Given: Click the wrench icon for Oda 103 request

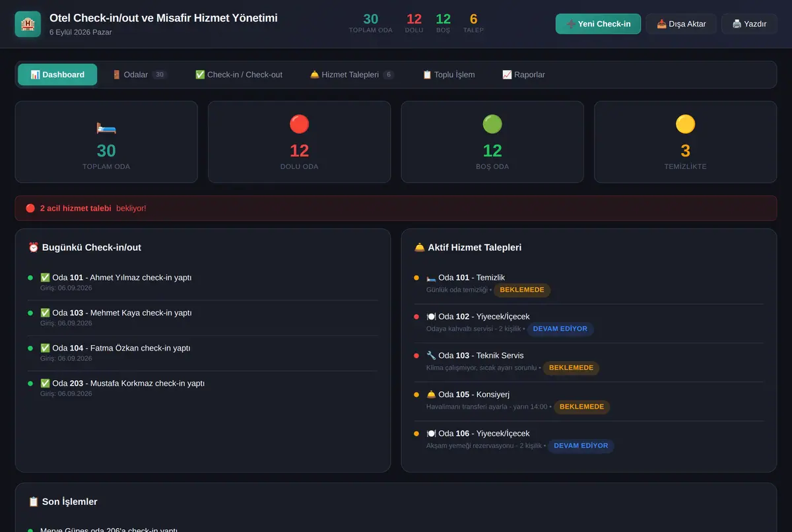Looking at the screenshot, I should pyautogui.click(x=431, y=356).
